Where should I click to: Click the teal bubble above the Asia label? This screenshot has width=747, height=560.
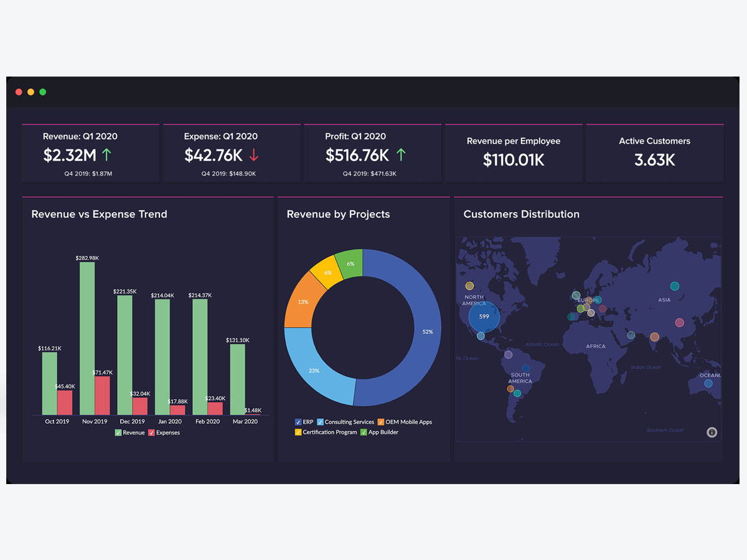point(674,286)
